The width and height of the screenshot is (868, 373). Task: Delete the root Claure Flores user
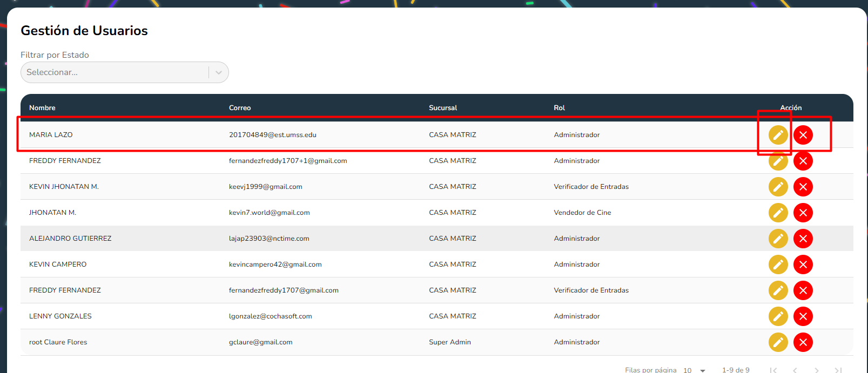(803, 342)
